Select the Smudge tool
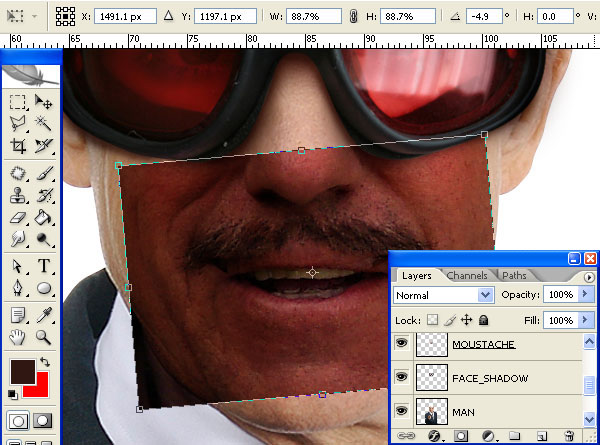This screenshot has height=445, width=600. (x=18, y=239)
